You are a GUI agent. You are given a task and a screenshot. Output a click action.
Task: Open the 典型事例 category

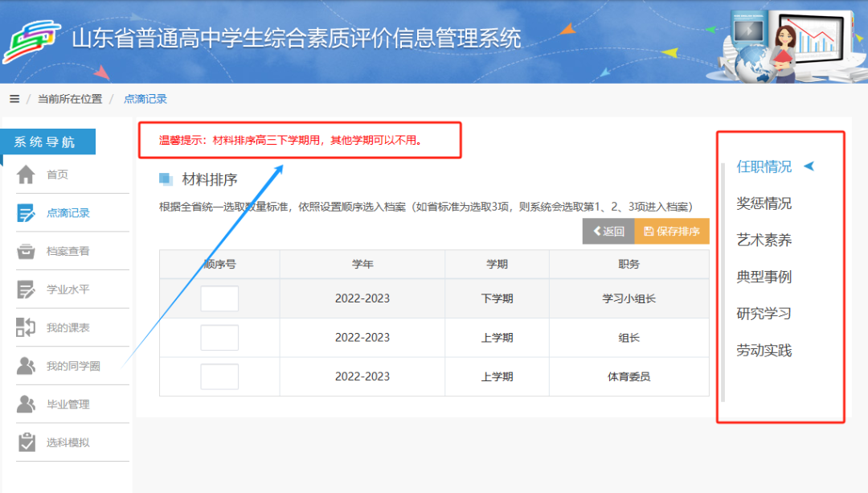pyautogui.click(x=764, y=277)
